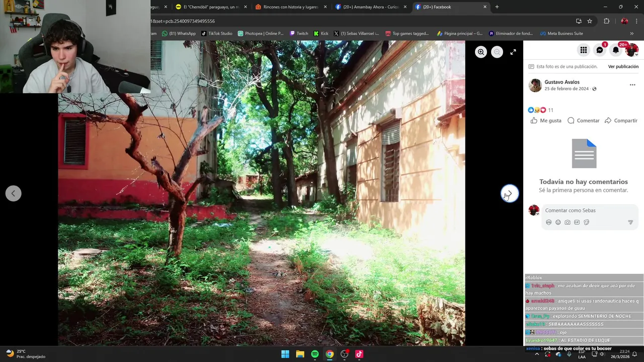Click the main photo of the abandoned building

point(262,193)
